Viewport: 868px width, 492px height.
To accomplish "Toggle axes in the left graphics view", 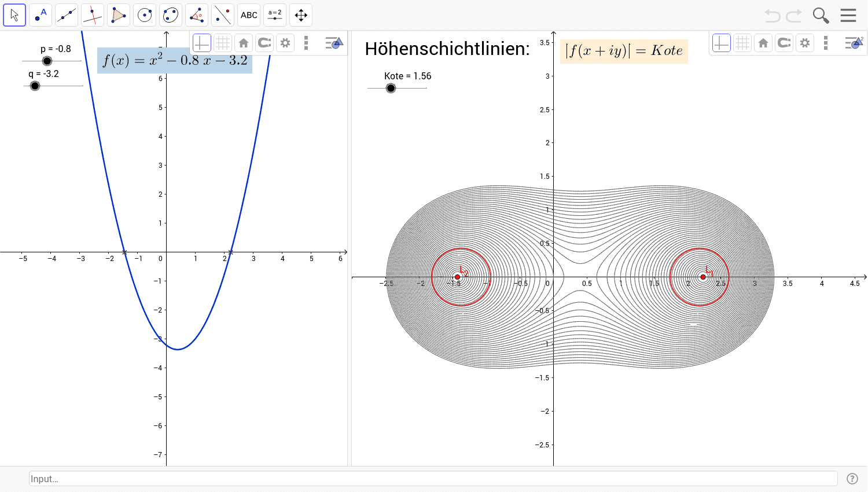I will pos(202,43).
